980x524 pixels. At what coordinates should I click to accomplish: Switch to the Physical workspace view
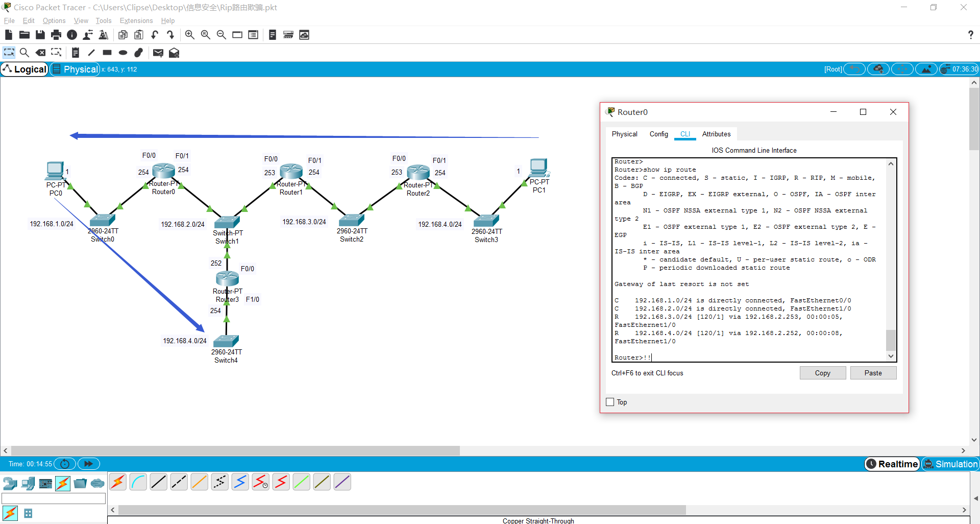[x=75, y=69]
